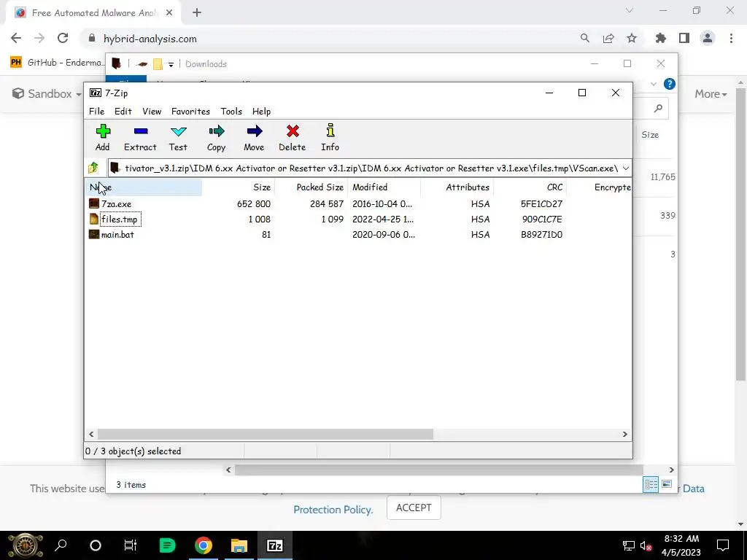Open the Chrome profile avatar
This screenshot has height=560, width=747.
(708, 38)
